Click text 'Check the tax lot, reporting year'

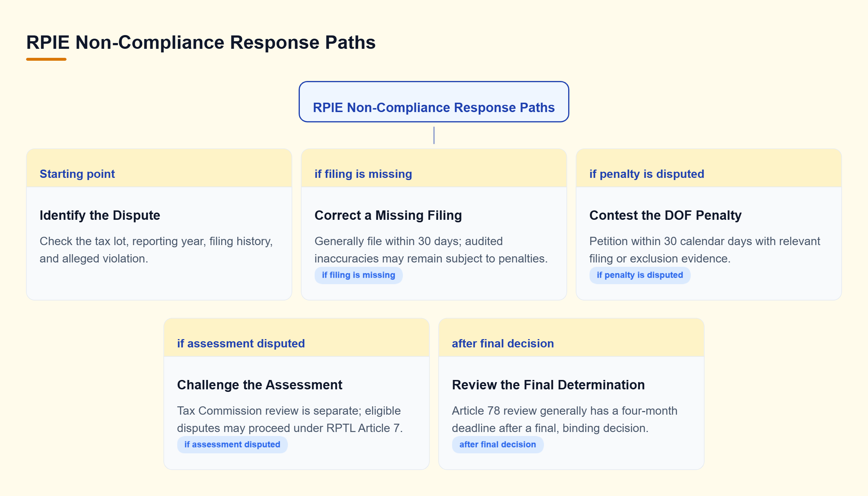pos(123,241)
